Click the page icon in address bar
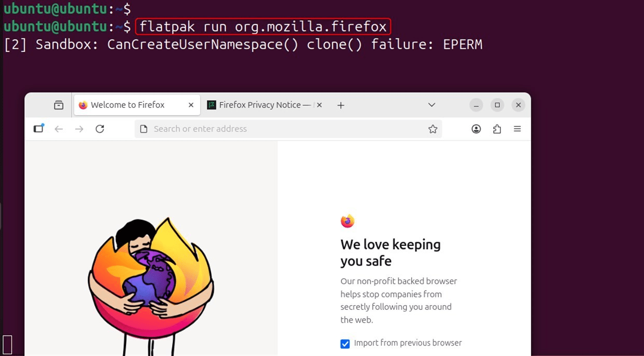 [144, 129]
